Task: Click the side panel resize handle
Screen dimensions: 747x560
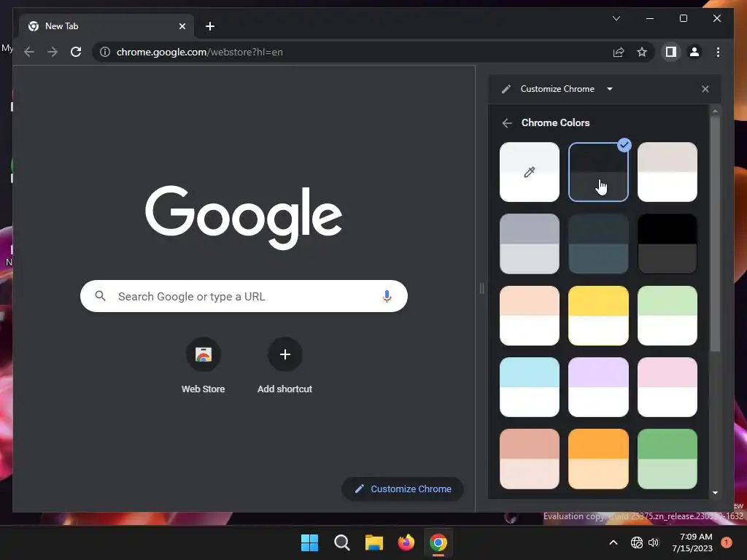Action: coord(481,288)
